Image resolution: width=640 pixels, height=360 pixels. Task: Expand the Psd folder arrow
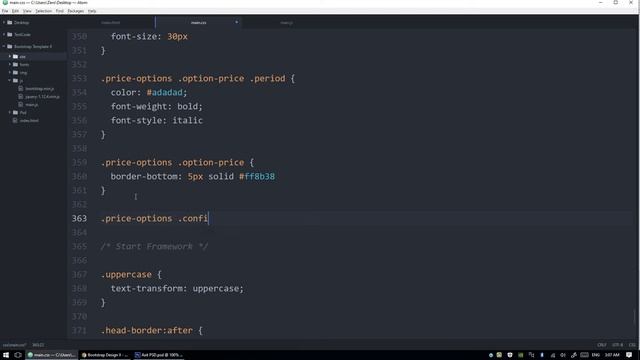click(x=10, y=113)
